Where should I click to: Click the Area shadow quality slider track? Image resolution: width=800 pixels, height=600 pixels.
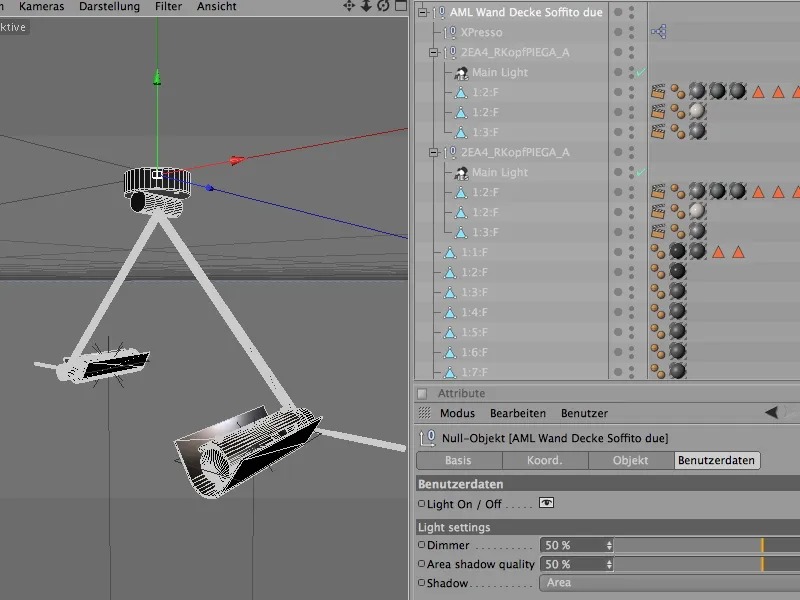700,564
